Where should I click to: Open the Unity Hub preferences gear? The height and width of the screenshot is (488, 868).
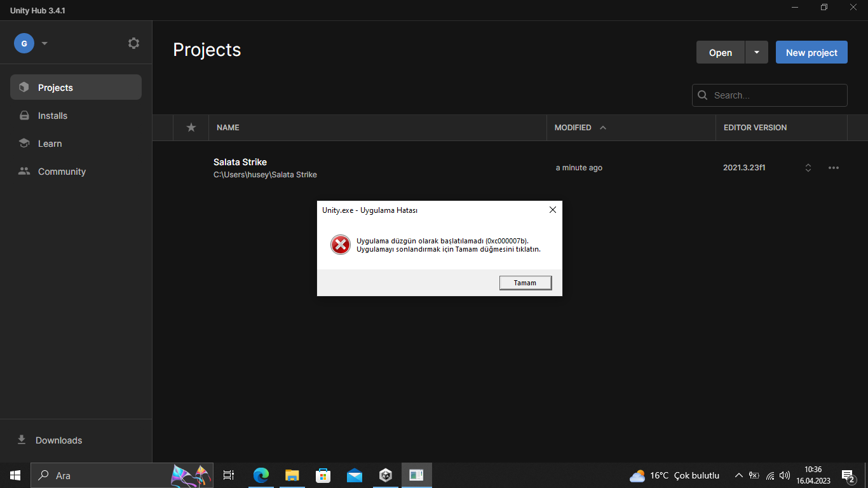point(133,43)
